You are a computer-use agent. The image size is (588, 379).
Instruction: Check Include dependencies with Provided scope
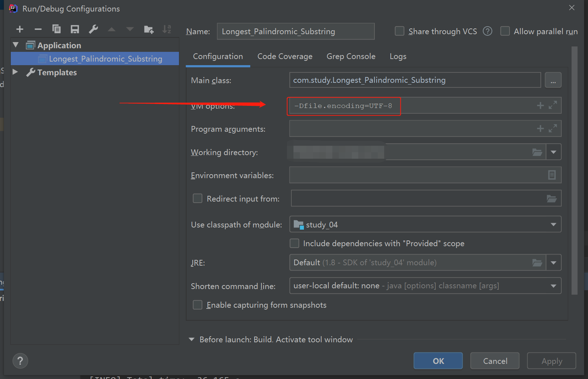[295, 243]
